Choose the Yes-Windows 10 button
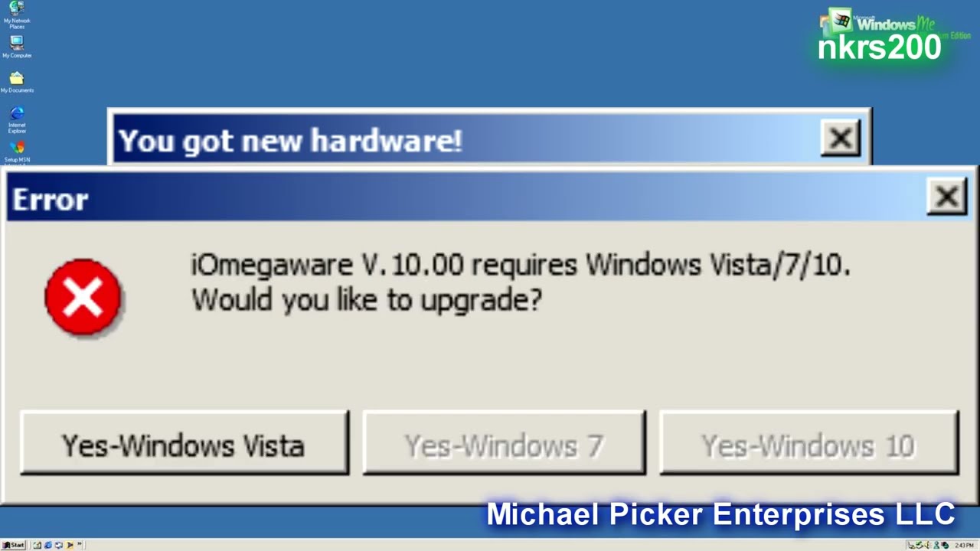 tap(808, 443)
